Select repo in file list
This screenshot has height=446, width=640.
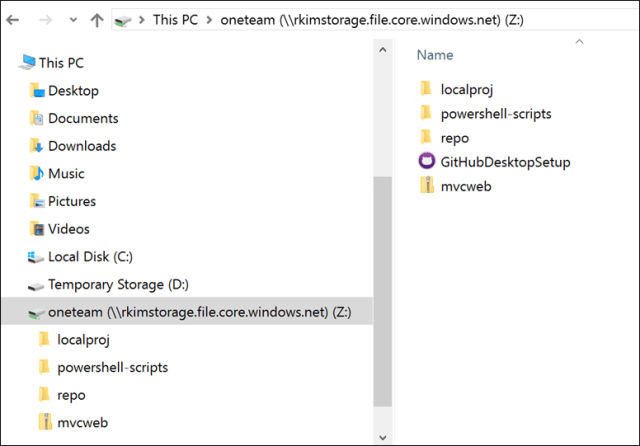pyautogui.click(x=455, y=138)
